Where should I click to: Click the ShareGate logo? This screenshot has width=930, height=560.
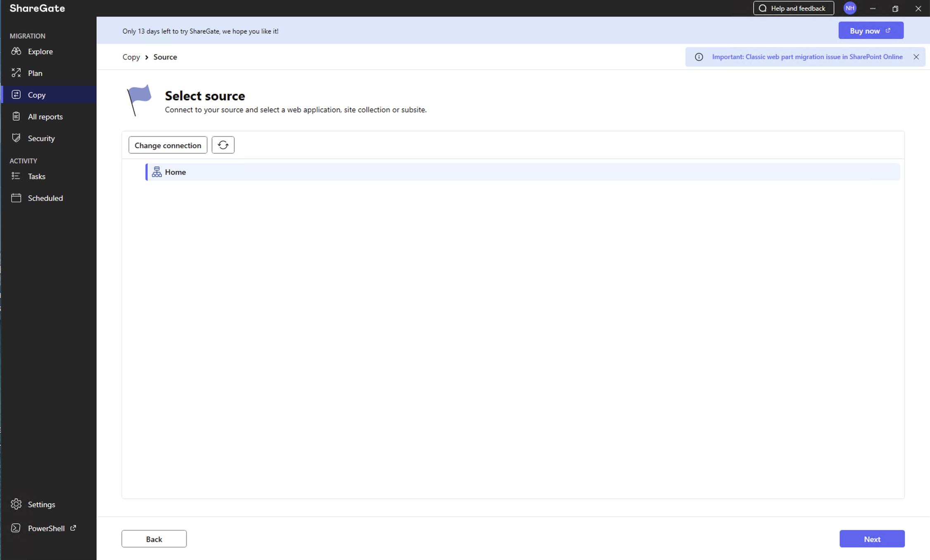coord(37,8)
